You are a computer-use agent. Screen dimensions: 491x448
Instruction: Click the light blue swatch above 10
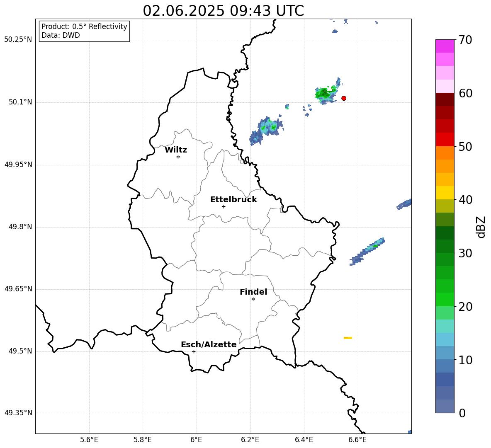445,353
